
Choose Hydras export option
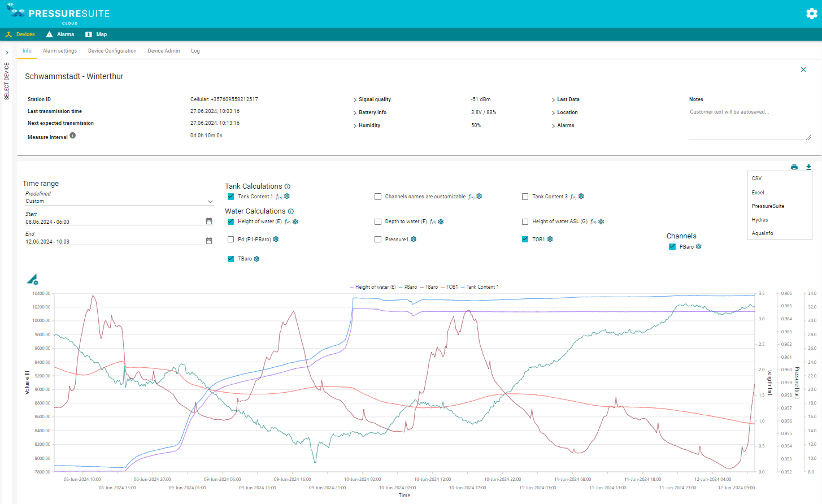pyautogui.click(x=780, y=220)
